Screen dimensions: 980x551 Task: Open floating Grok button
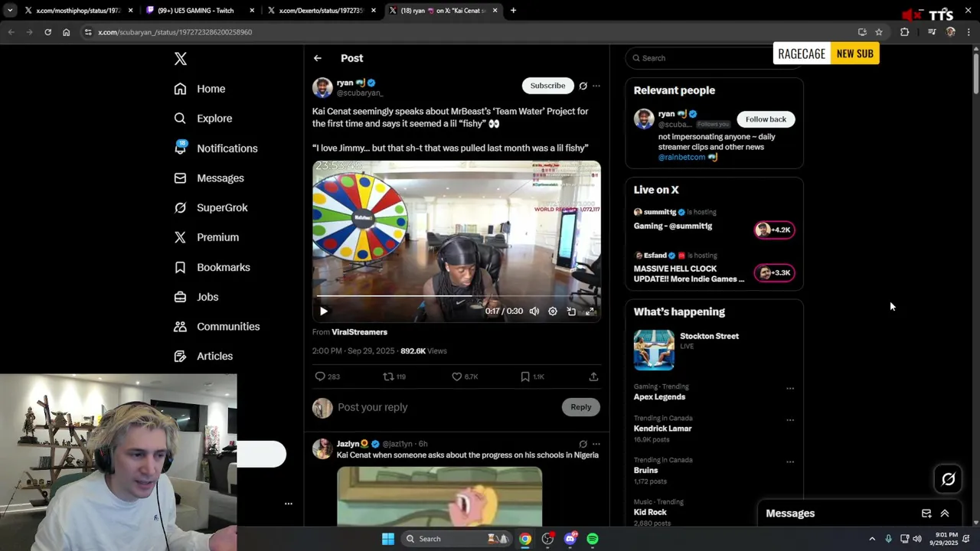click(949, 479)
